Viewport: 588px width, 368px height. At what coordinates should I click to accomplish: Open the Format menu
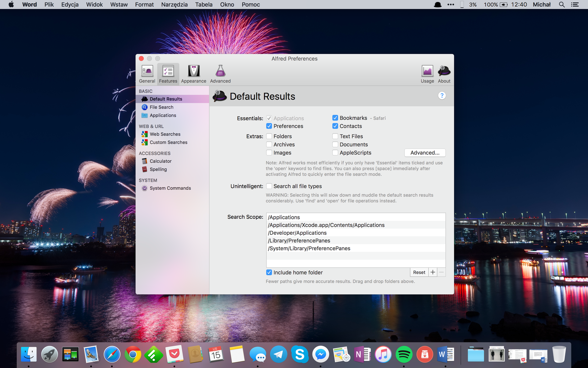tap(144, 4)
